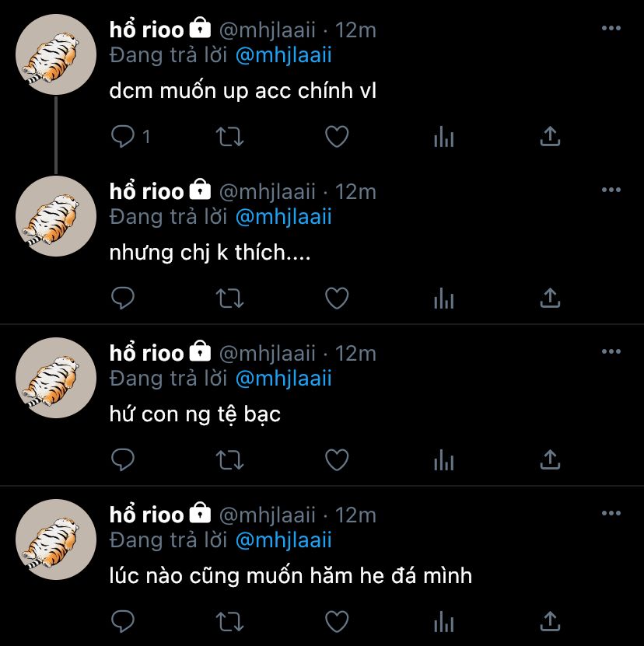
Task: Retweet the "dcm muốn up acc chính vl" tweet
Action: tap(229, 138)
